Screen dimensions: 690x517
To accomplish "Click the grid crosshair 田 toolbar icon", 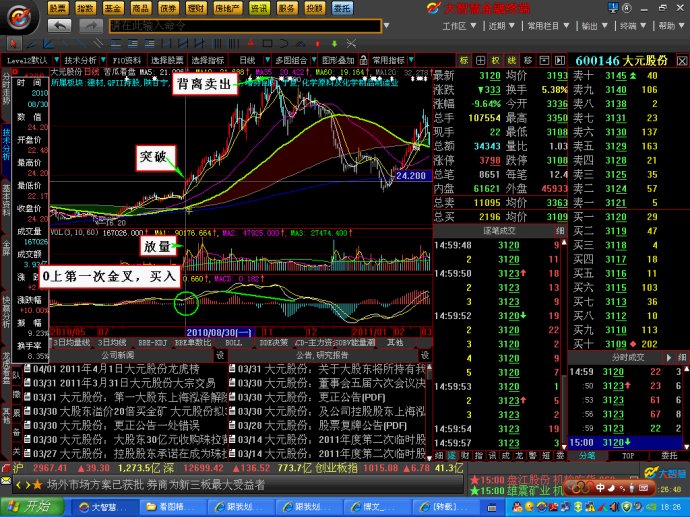I will [x=481, y=60].
